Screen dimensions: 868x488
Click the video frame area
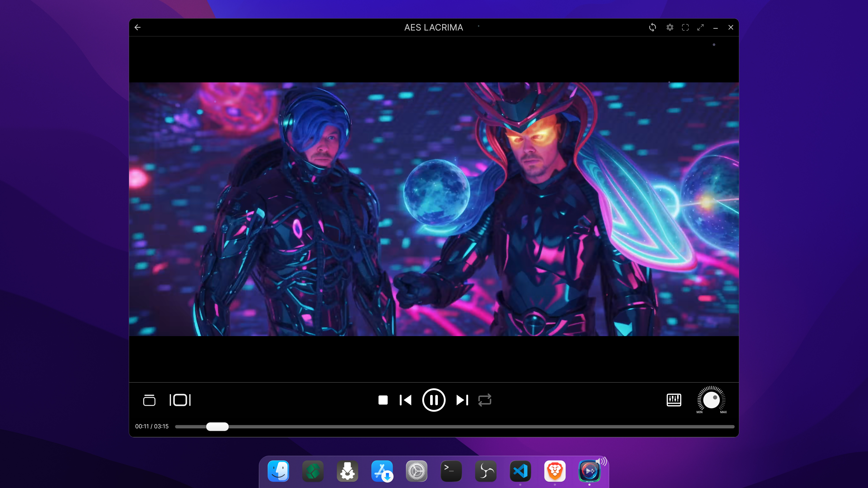434,209
